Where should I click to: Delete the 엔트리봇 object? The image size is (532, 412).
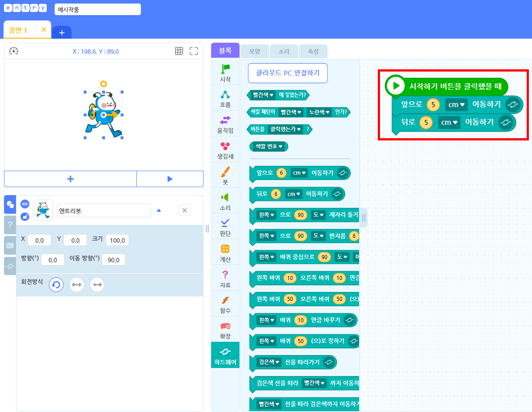(x=184, y=210)
